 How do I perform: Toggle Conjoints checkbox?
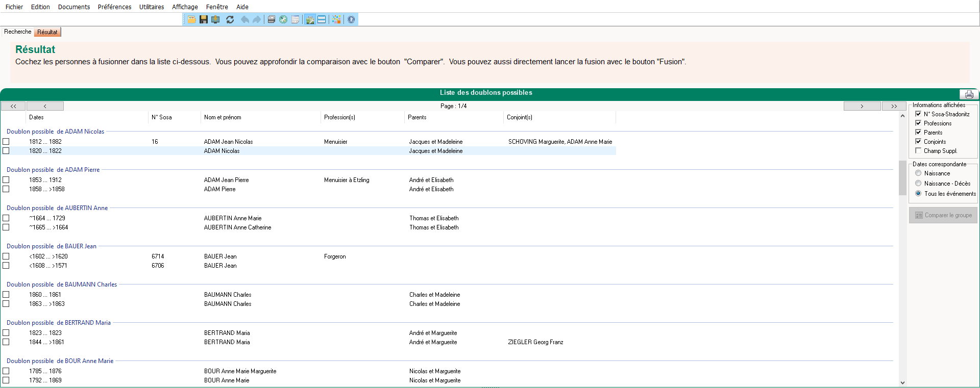(918, 142)
